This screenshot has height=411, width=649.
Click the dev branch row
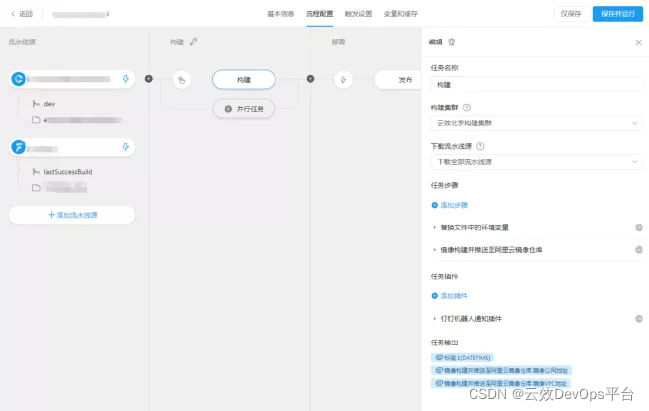[x=44, y=104]
